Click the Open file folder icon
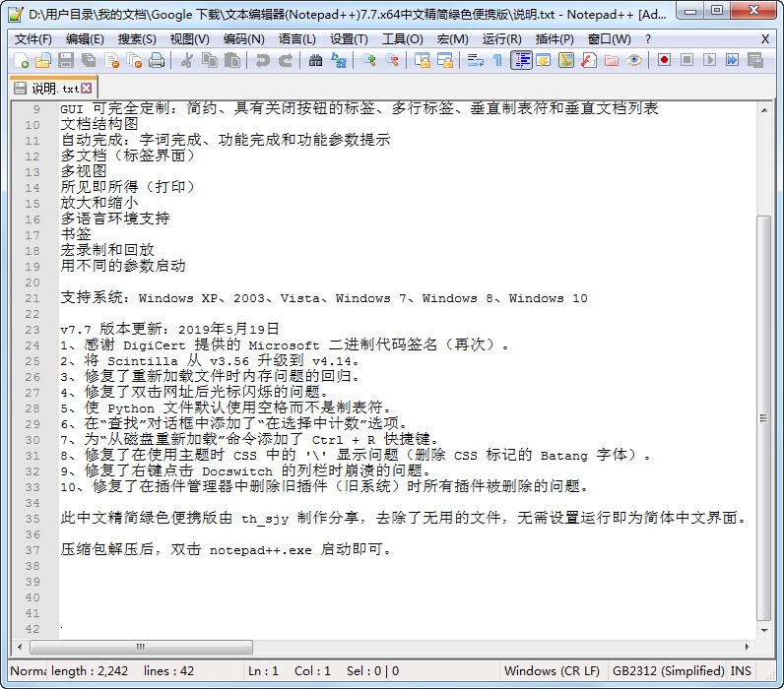 (43, 60)
